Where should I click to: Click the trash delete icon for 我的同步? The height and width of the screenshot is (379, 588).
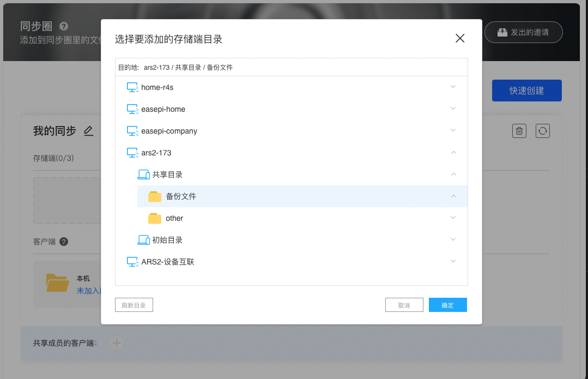(519, 131)
